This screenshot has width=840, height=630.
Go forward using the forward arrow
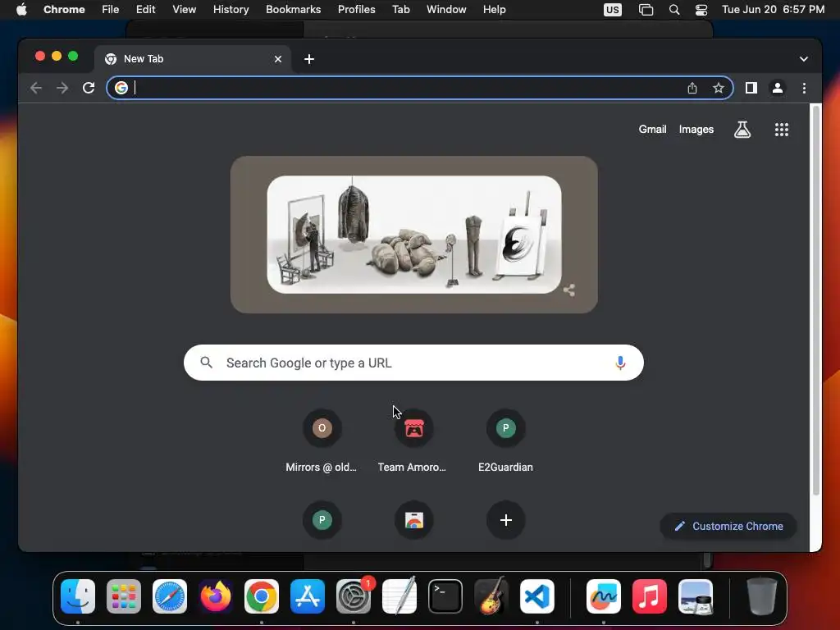tap(62, 88)
